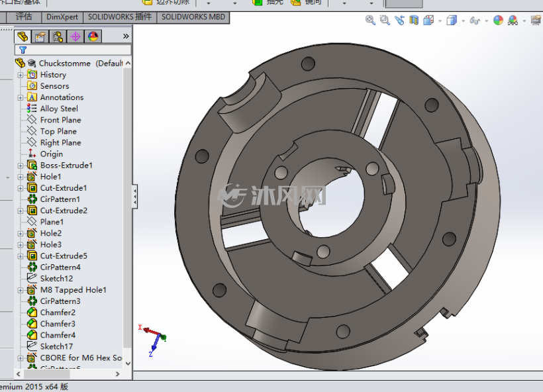This screenshot has height=392, width=543.
Task: Switch to the ConfigurationManager tab icon
Action: [58, 36]
